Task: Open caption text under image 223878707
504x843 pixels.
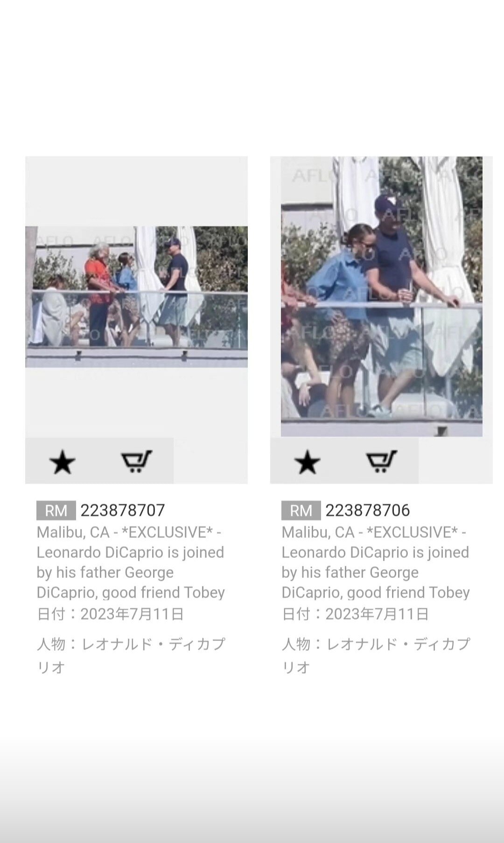Action: [131, 562]
